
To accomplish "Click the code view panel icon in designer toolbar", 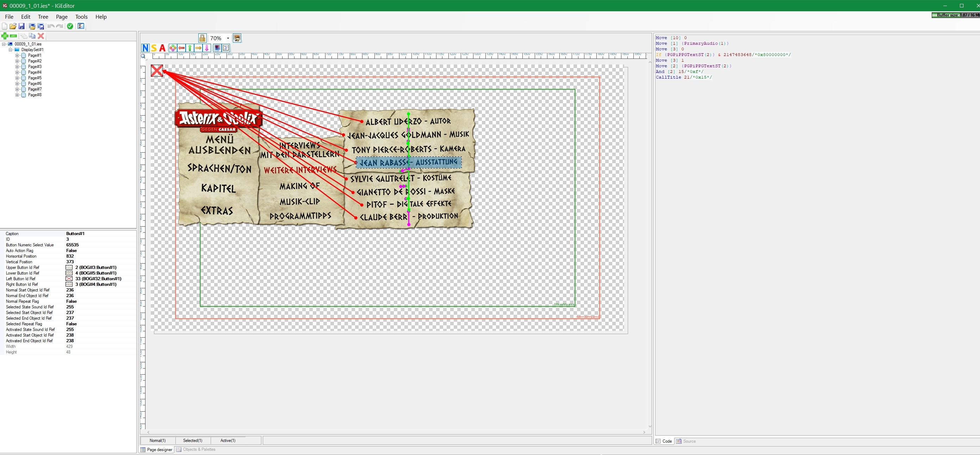I will pos(225,48).
